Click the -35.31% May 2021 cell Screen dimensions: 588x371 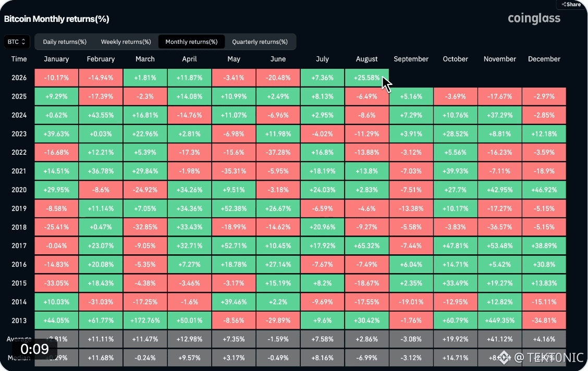pos(234,171)
